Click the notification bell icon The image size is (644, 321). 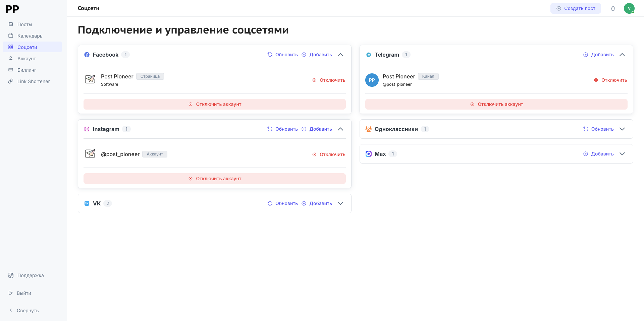coord(613,8)
